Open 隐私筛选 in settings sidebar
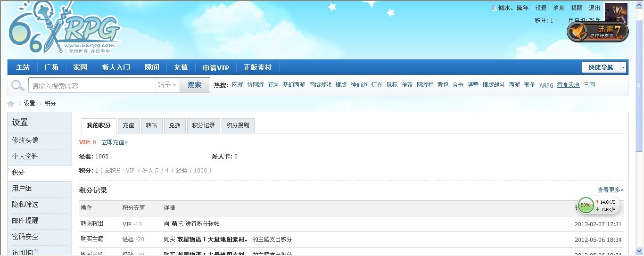Viewport: 644px width, 256px height. (x=25, y=205)
